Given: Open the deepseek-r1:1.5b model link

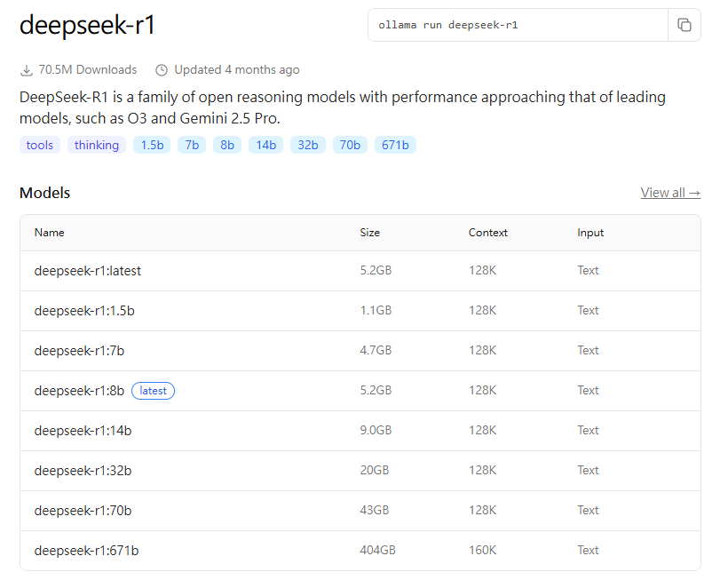Looking at the screenshot, I should point(84,311).
